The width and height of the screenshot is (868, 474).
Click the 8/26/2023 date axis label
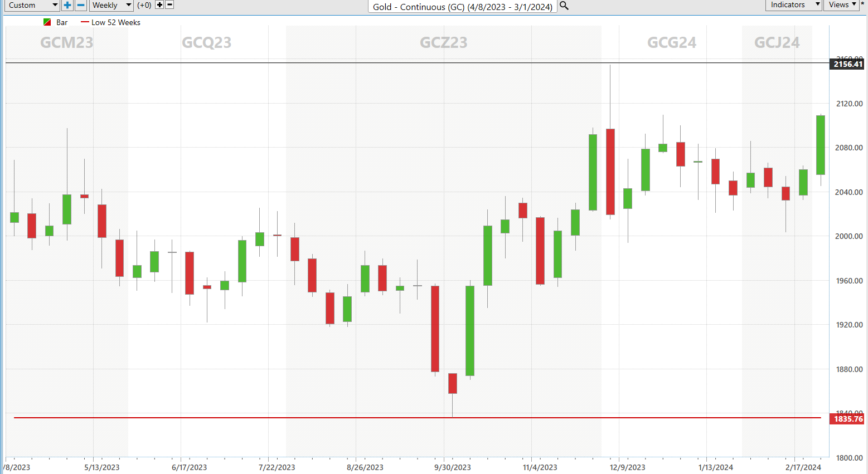[x=365, y=467]
